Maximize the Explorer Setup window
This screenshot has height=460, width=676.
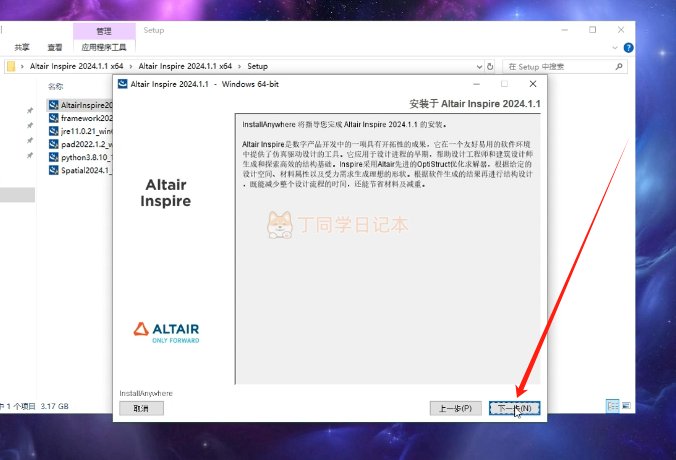point(593,30)
